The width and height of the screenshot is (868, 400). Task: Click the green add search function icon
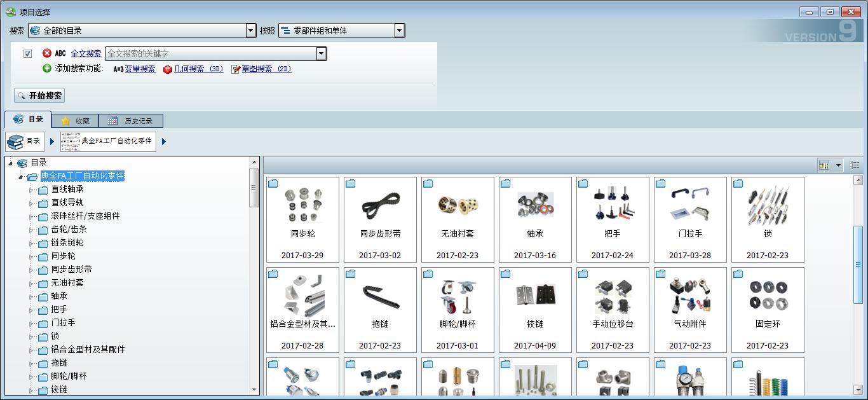pyautogui.click(x=46, y=69)
